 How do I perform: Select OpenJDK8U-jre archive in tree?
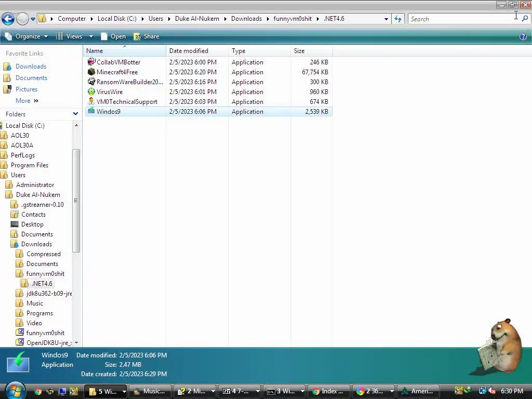49,343
